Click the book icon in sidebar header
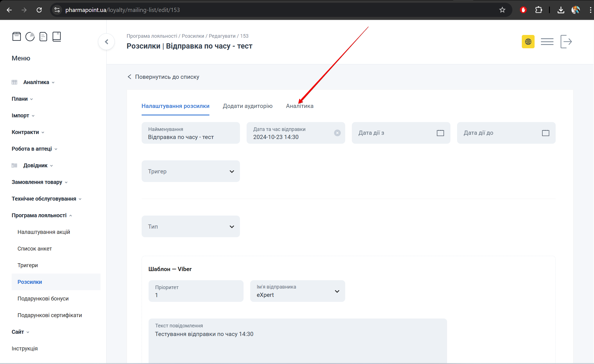This screenshot has height=364, width=594. pos(57,37)
